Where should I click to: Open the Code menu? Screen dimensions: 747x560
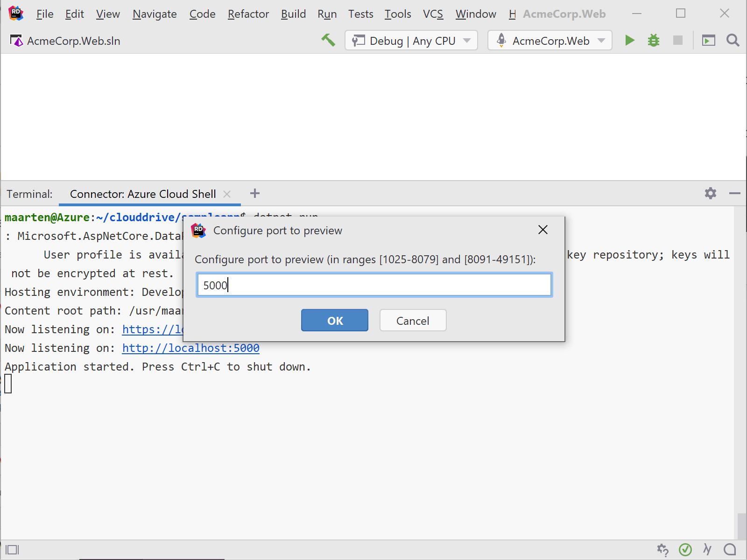click(x=202, y=14)
